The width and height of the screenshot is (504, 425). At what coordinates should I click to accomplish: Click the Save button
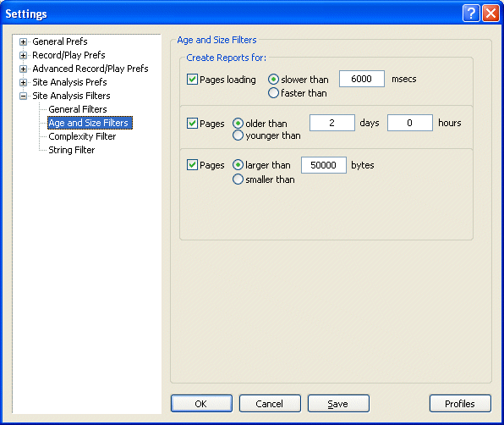[x=338, y=404]
